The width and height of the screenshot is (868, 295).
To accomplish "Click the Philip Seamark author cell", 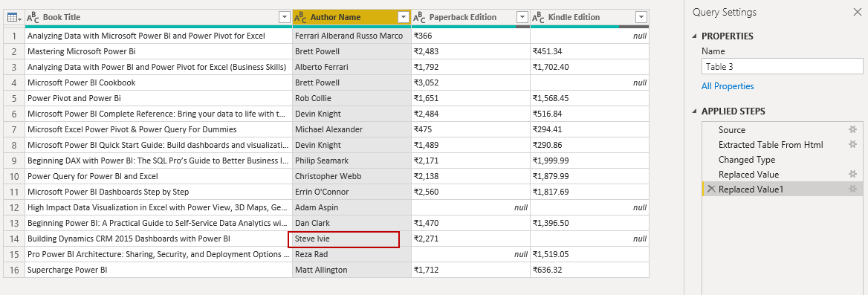I will pyautogui.click(x=352, y=161).
